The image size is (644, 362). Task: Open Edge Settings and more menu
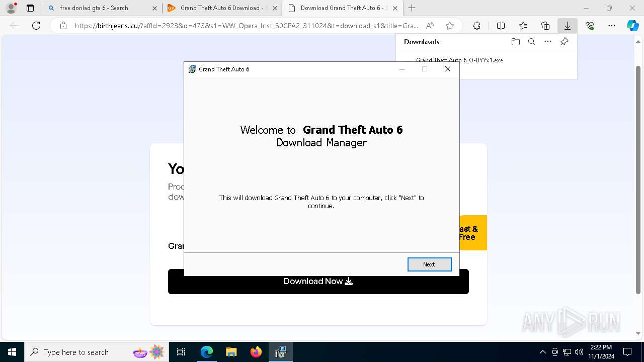click(612, 26)
